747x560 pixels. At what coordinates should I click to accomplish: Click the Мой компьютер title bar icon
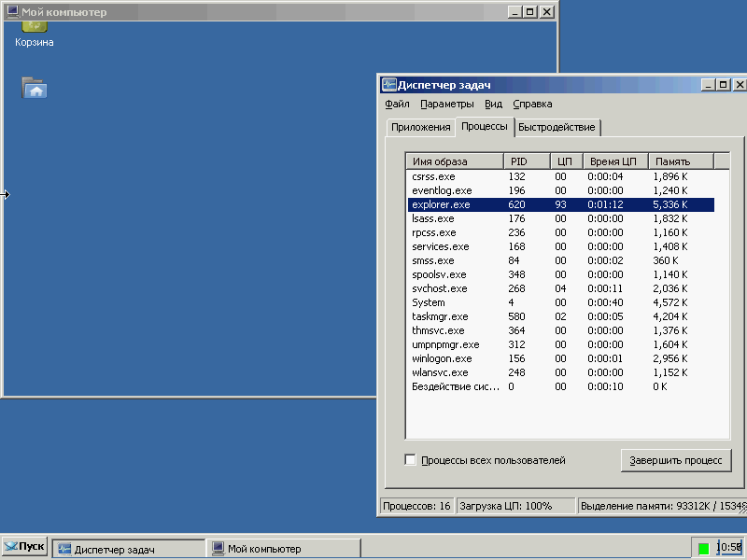tap(12, 11)
